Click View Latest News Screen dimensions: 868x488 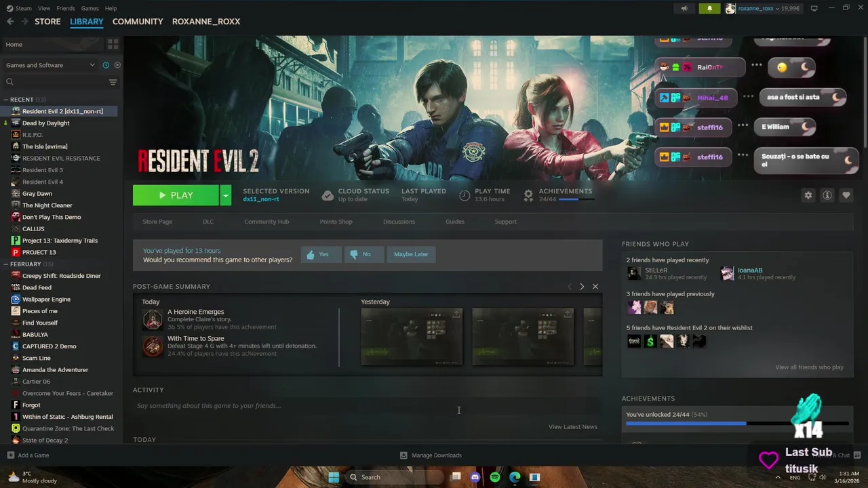pos(573,427)
